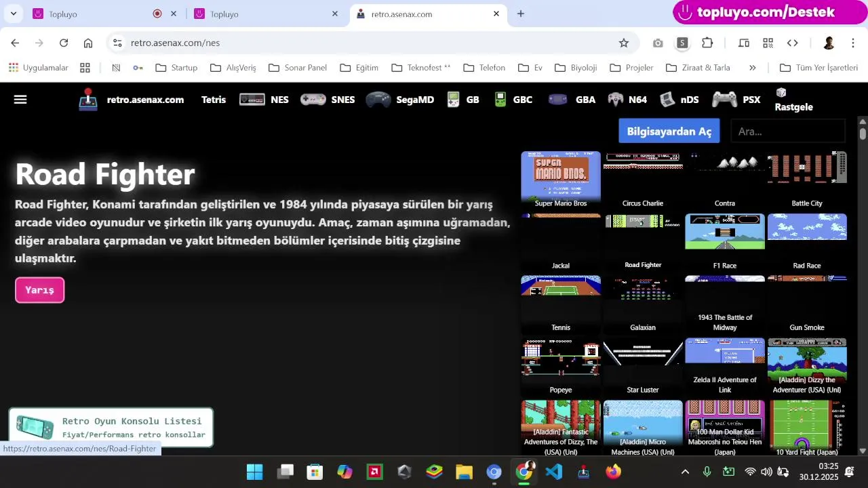Open the Contra game thumbnail
This screenshot has height=488, width=868.
pyautogui.click(x=725, y=180)
